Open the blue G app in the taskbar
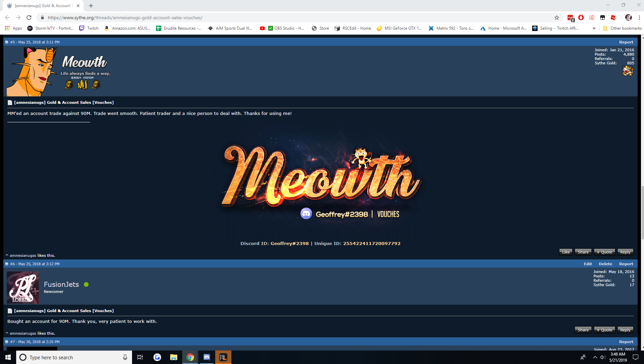The height and width of the screenshot is (364, 644). coord(157,357)
